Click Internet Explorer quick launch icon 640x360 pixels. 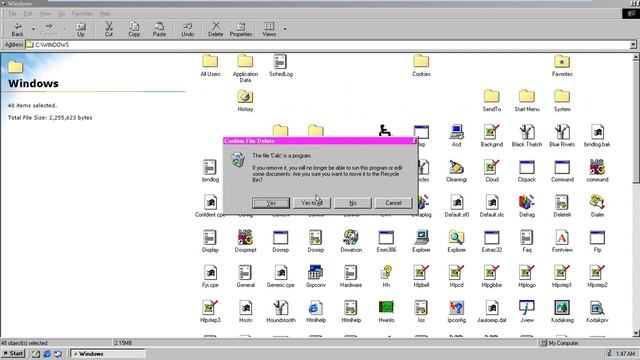47,354
